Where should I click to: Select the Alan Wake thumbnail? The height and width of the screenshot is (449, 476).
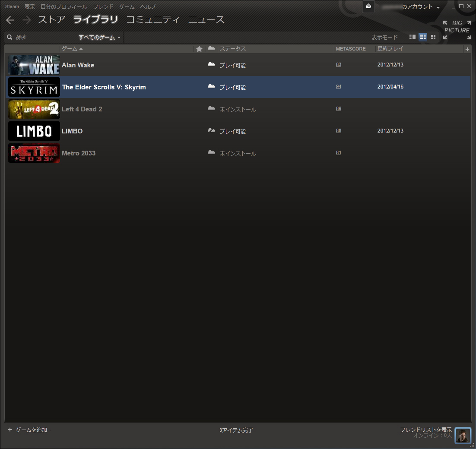pos(34,65)
